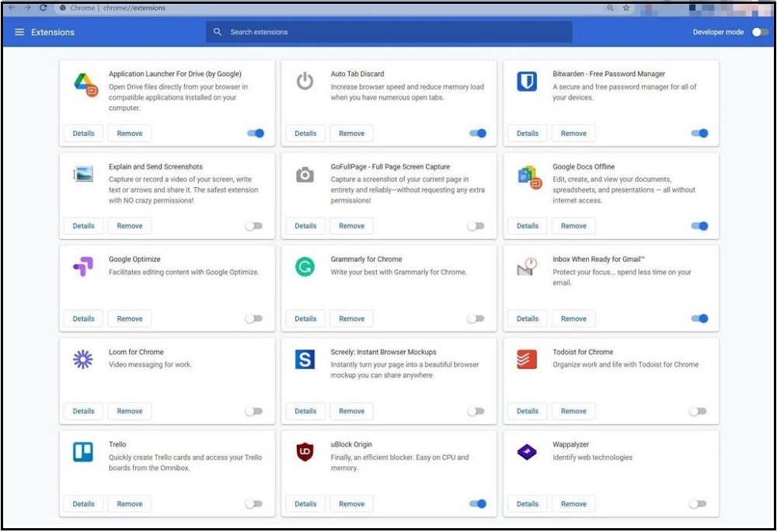
Task: Remove the uBlock Origin extension
Action: 352,504
